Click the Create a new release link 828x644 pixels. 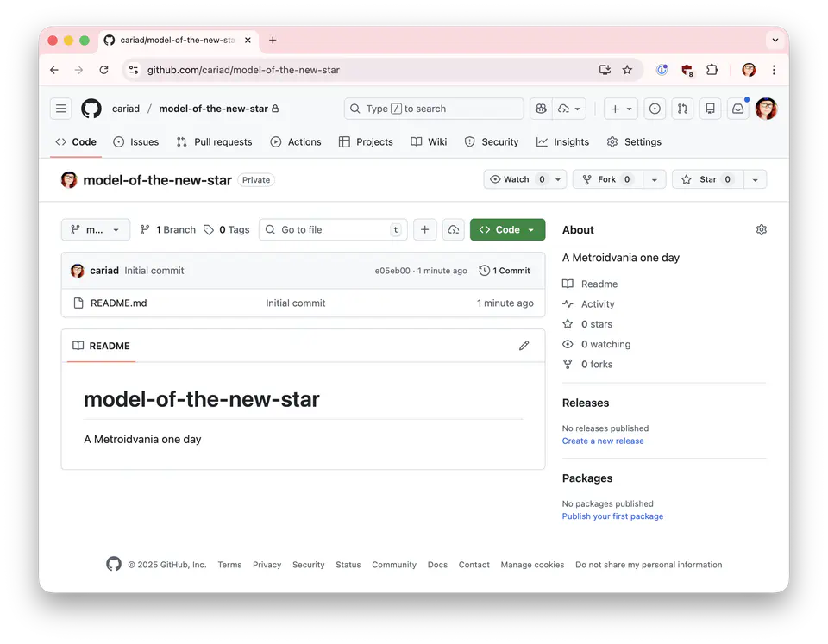click(603, 441)
